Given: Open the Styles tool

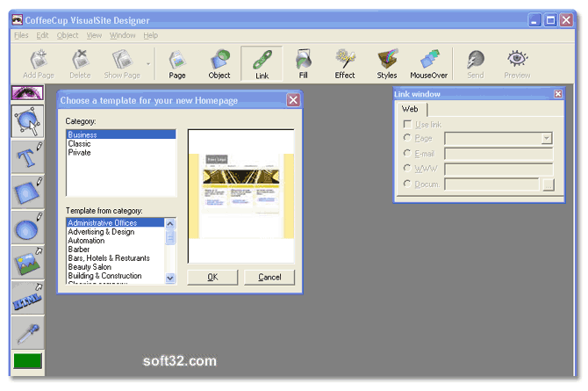Looking at the screenshot, I should click(387, 64).
